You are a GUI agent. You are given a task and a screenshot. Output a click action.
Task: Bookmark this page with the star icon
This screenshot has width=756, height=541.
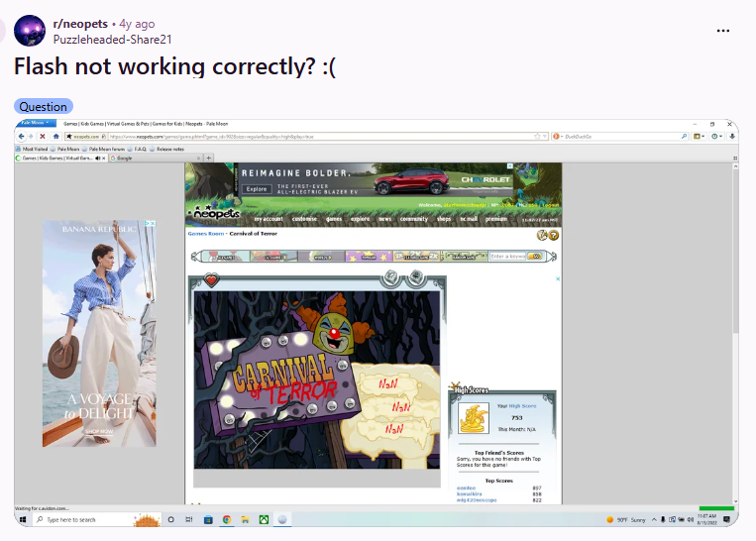(x=537, y=137)
